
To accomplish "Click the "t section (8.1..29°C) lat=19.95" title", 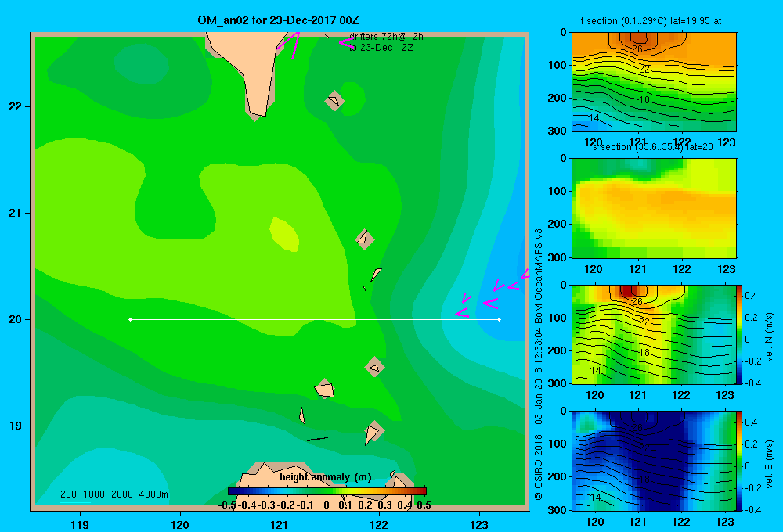I will pos(646,21).
